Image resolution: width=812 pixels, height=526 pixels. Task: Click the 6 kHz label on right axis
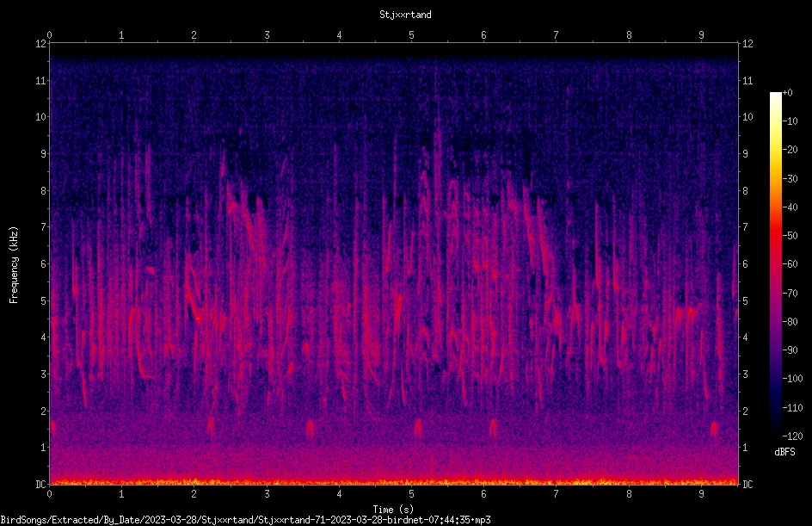pyautogui.click(x=745, y=263)
